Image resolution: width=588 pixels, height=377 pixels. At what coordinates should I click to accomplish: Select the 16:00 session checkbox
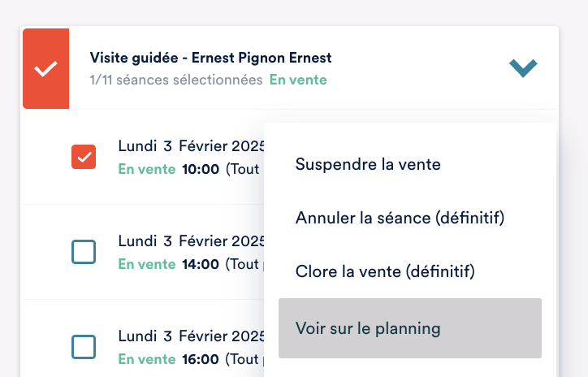tap(84, 347)
